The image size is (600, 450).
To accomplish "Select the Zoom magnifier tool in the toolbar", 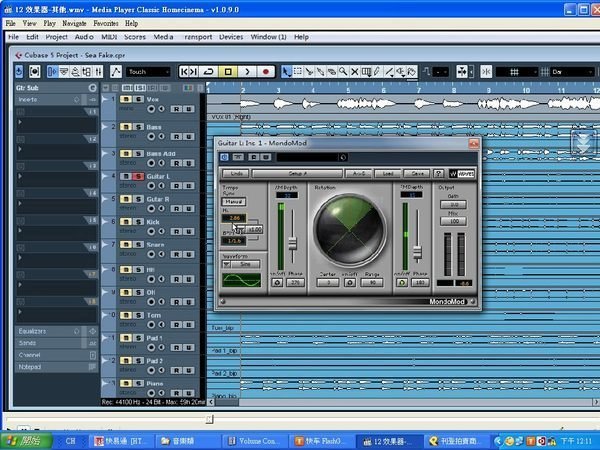I will coord(343,72).
